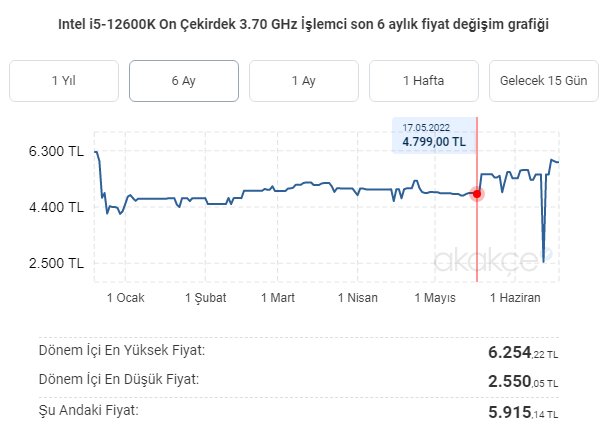
Task: Click the current price 5.915,14 TL
Action: click(x=523, y=412)
